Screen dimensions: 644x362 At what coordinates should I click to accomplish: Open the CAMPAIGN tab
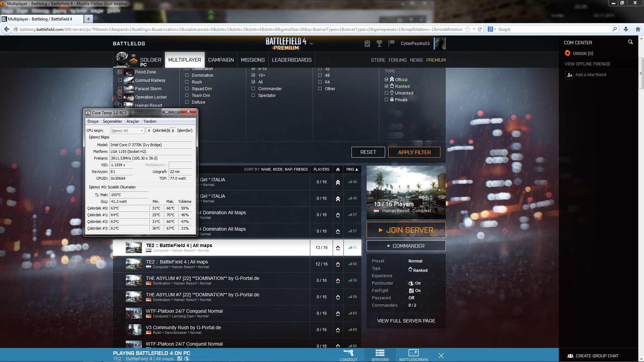(x=221, y=60)
